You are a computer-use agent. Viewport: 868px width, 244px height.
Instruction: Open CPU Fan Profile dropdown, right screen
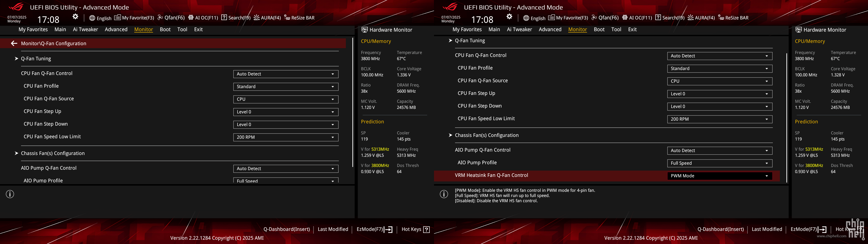[x=720, y=68]
